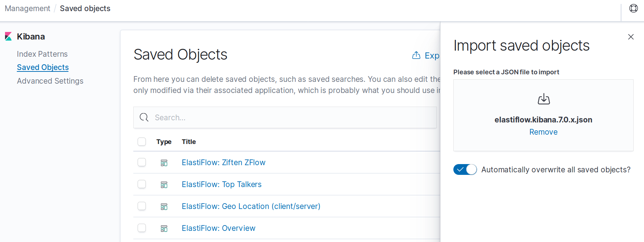Click dashboard icon beside Top Talkers
The width and height of the screenshot is (644, 242).
pyautogui.click(x=164, y=185)
